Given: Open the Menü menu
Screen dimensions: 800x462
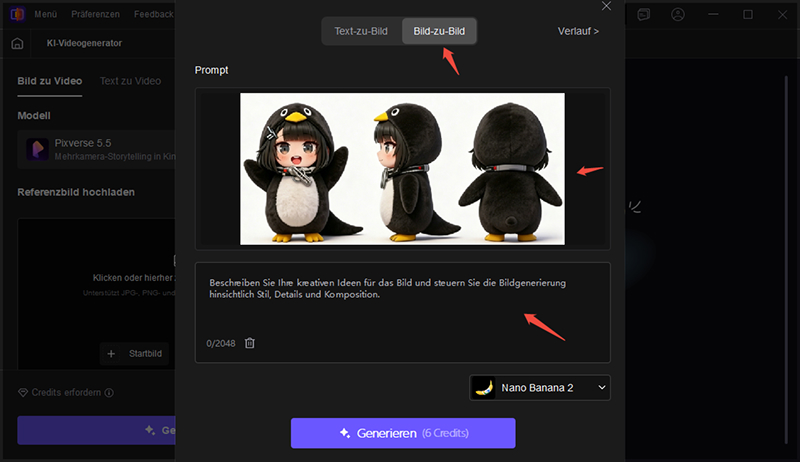Looking at the screenshot, I should coord(45,14).
